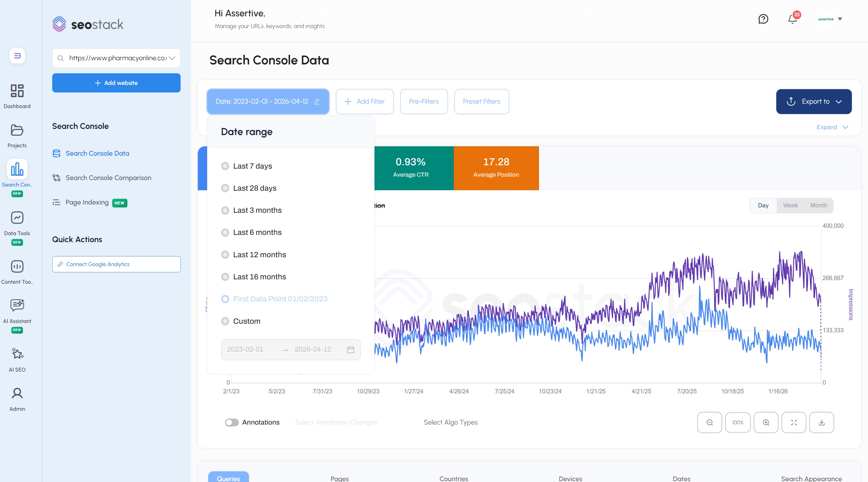Switch the chart to Month view
Image resolution: width=868 pixels, height=482 pixels.
(x=819, y=205)
